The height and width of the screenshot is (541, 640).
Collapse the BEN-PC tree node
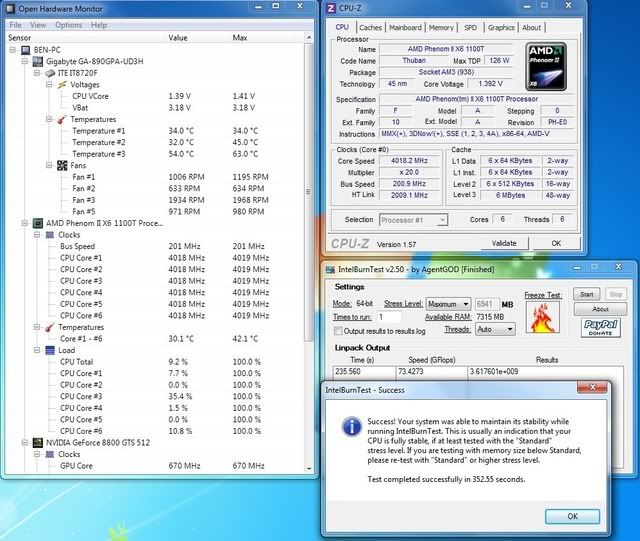click(13, 50)
